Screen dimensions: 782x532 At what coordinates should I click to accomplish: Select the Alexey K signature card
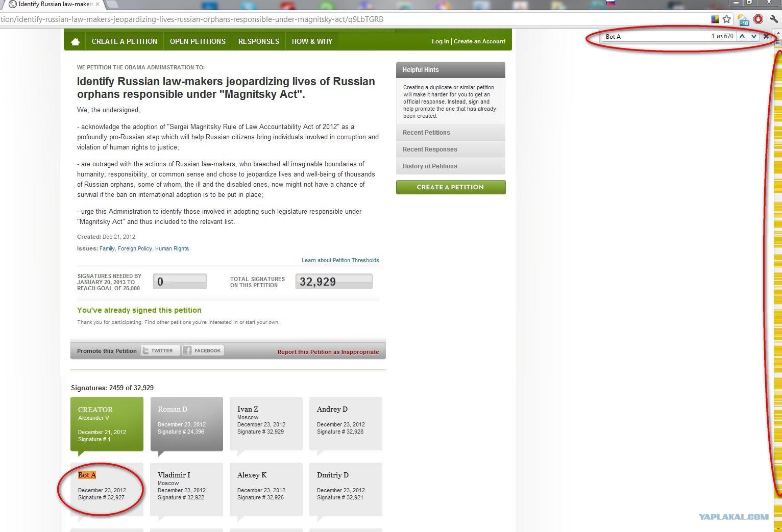(266, 490)
